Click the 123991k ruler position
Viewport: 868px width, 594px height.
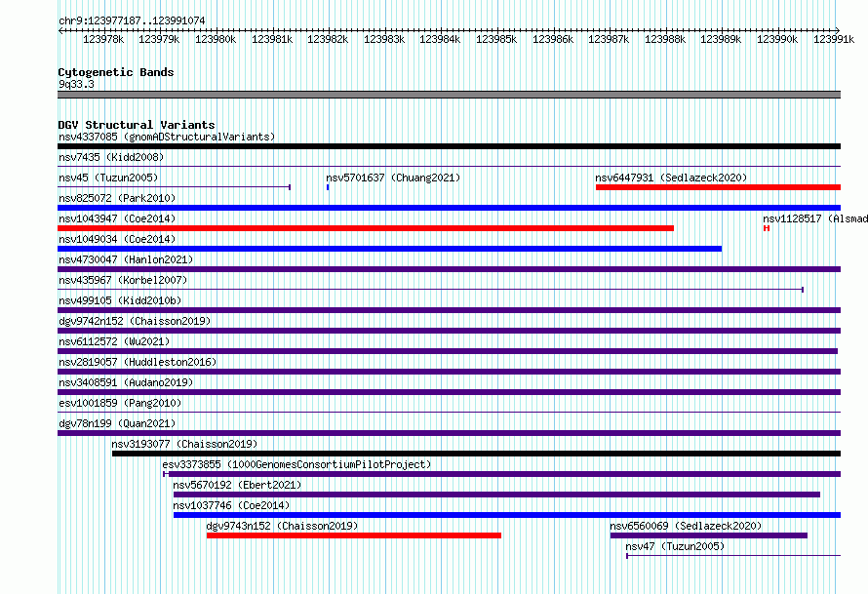click(x=834, y=39)
